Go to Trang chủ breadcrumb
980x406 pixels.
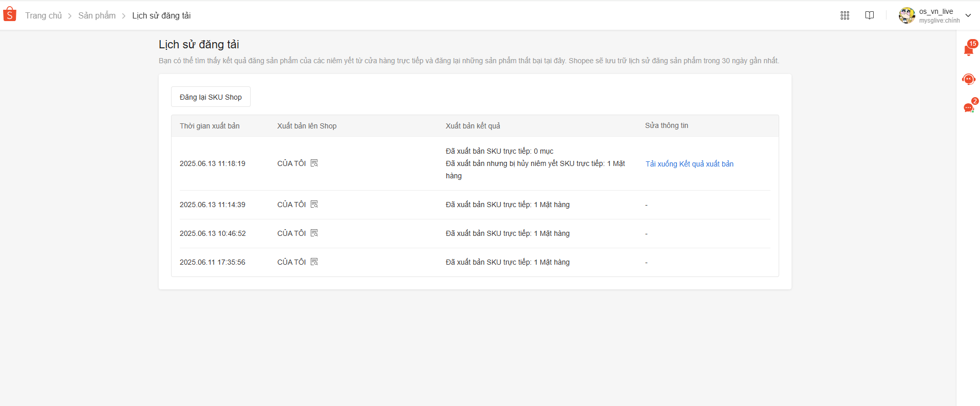(43, 15)
